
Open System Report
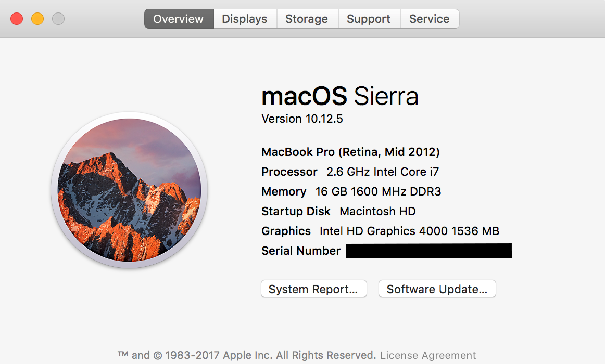click(x=313, y=289)
